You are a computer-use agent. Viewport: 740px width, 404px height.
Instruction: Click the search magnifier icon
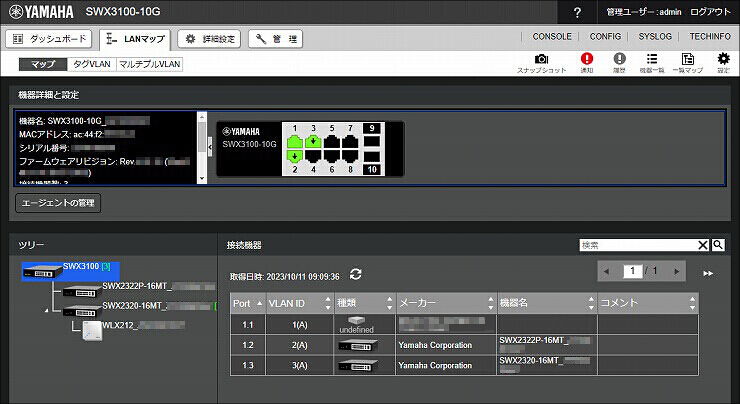point(718,245)
